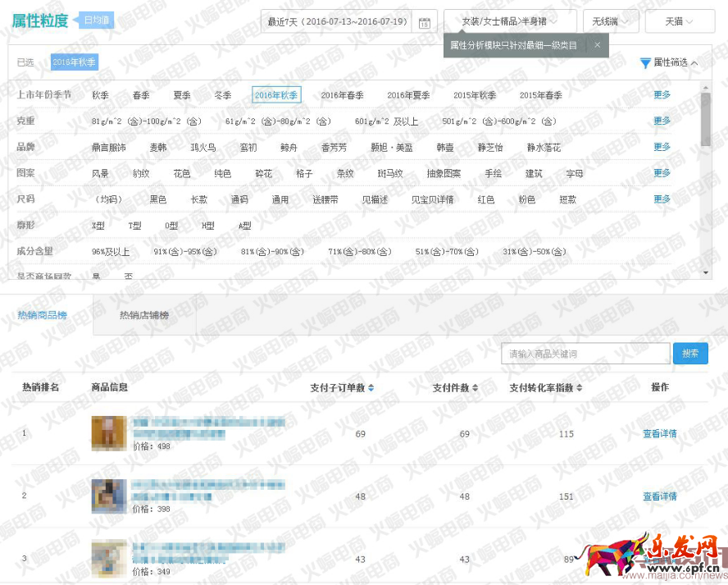Select H型 silhouette filter
This screenshot has width=728, height=585.
pyautogui.click(x=208, y=226)
